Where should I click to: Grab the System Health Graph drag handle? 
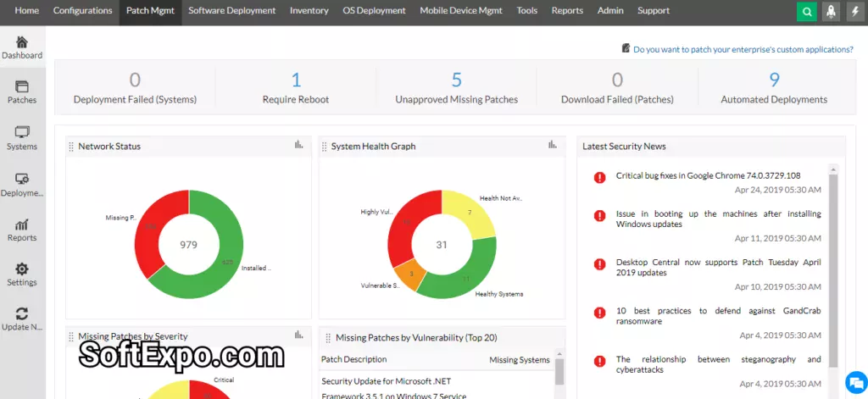pos(324,147)
